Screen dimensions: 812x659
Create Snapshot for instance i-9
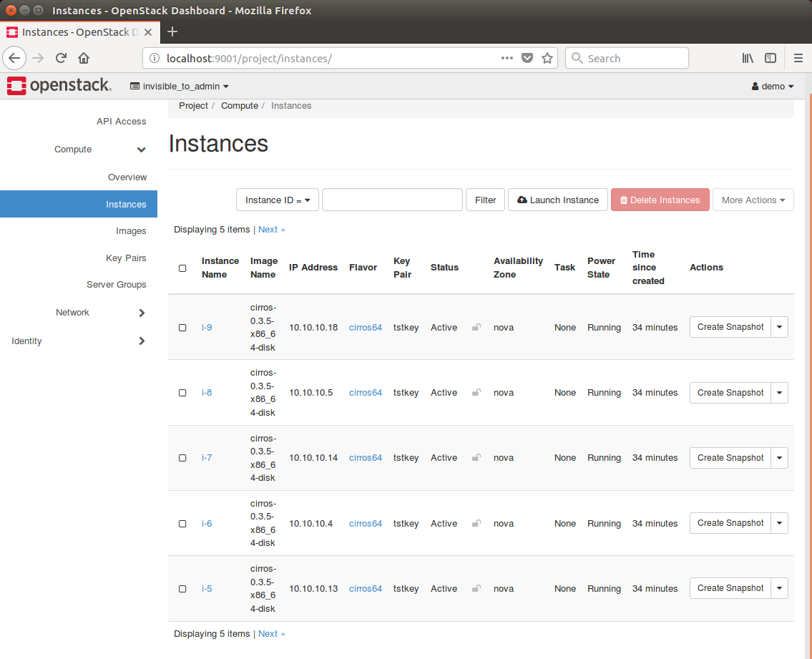[x=730, y=327]
